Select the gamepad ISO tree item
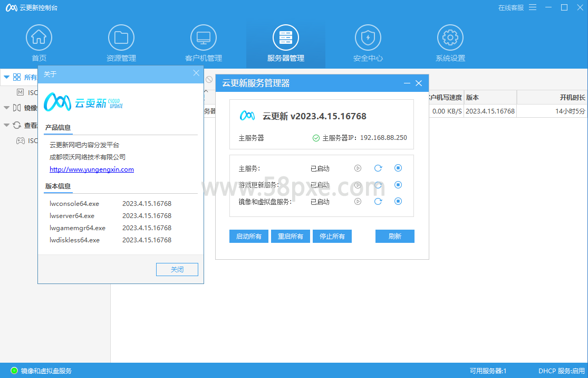This screenshot has height=378, width=588. pyautogui.click(x=27, y=141)
